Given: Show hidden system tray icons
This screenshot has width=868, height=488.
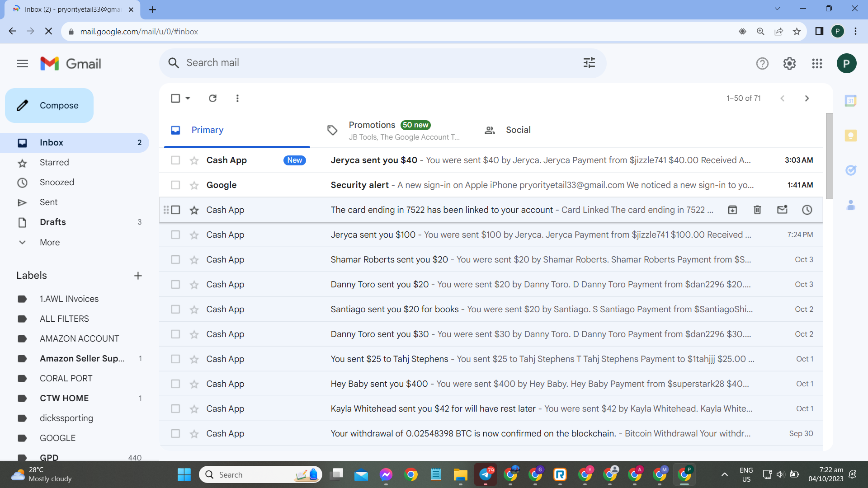Looking at the screenshot, I should (724, 474).
